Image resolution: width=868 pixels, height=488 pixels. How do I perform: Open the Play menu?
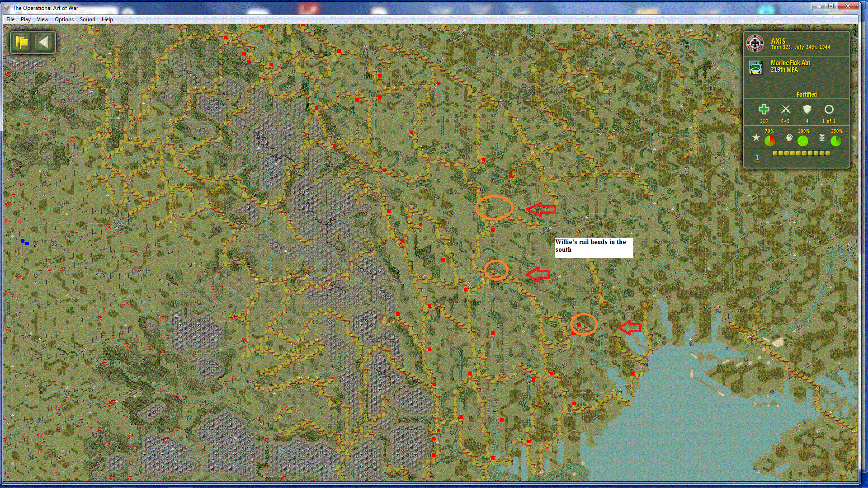[26, 19]
